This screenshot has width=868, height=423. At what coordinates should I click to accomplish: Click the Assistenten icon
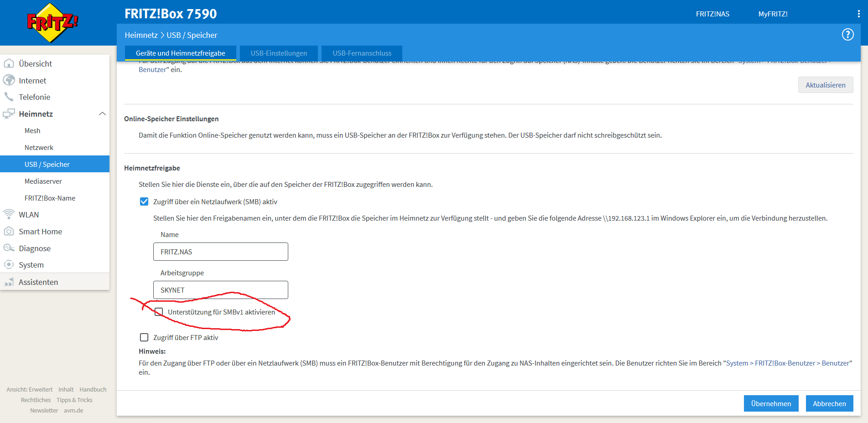(9, 282)
